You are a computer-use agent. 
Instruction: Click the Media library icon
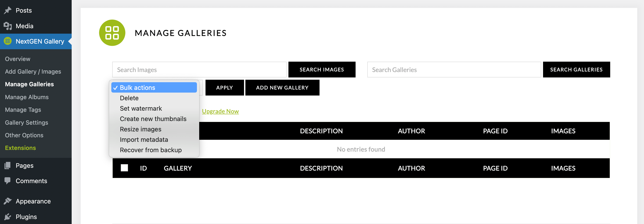point(8,26)
